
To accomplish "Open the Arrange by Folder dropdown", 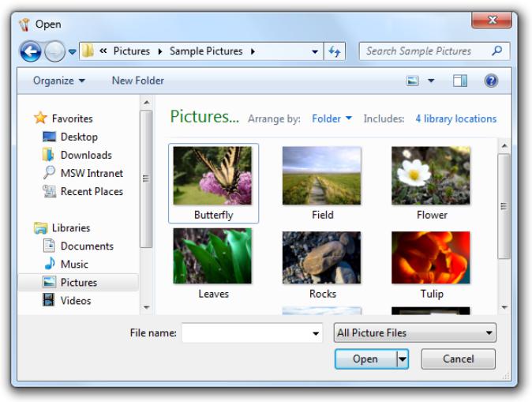I will (332, 118).
